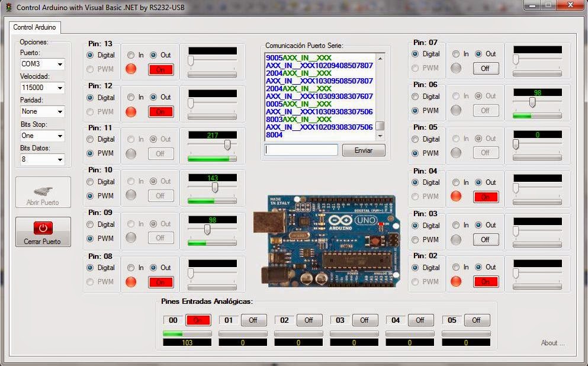Click the traffic light icon in title bar

(x=8, y=7)
